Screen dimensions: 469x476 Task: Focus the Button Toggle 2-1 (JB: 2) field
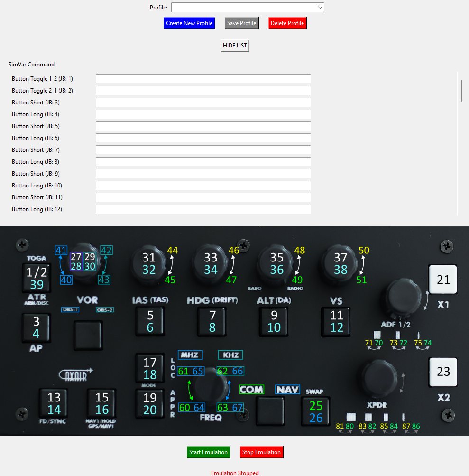[x=203, y=91]
